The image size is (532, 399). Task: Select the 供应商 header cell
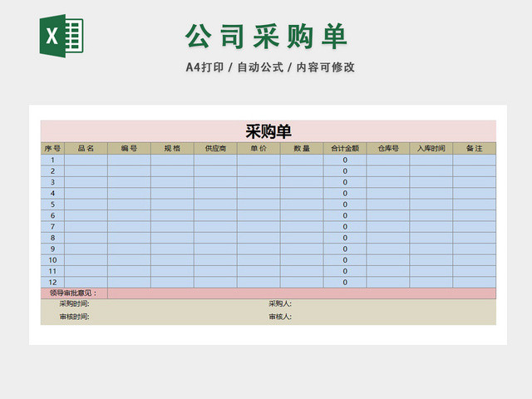click(x=215, y=148)
